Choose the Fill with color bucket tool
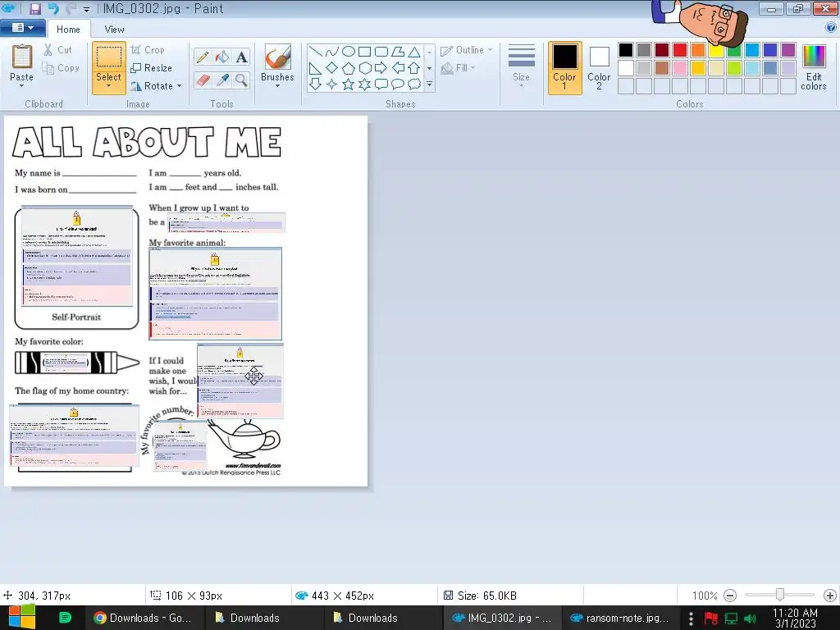Image resolution: width=840 pixels, height=630 pixels. point(221,57)
